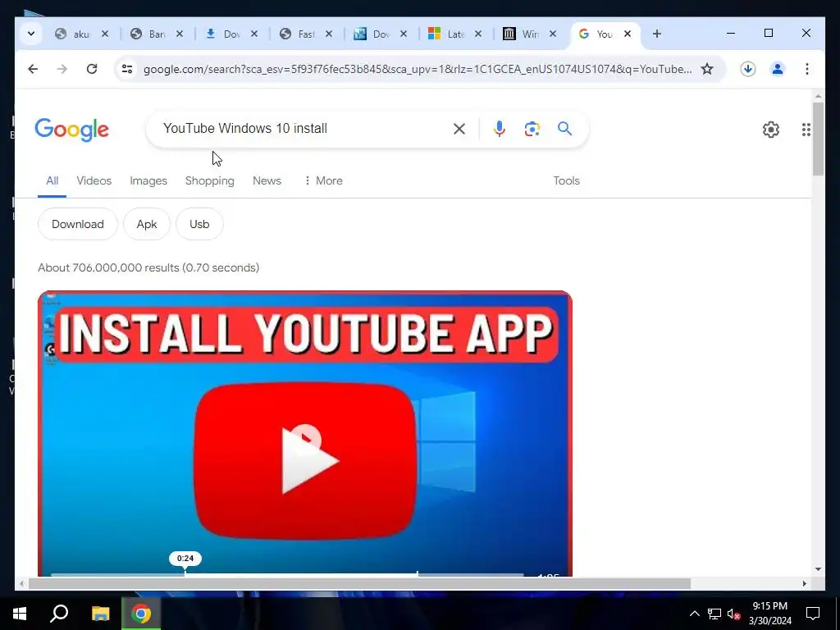Viewport: 840px width, 630px height.
Task: Submit search with magnifier icon
Action: (x=564, y=129)
